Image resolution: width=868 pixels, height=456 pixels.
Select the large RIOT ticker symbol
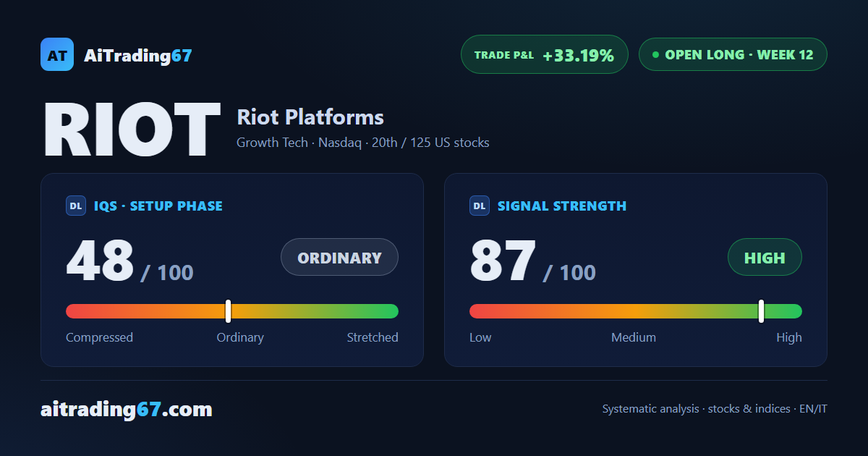(131, 130)
